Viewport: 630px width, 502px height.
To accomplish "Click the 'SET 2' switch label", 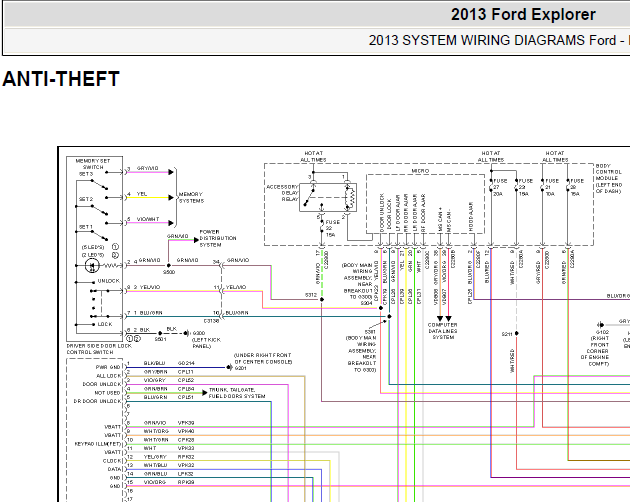I will pyautogui.click(x=86, y=199).
